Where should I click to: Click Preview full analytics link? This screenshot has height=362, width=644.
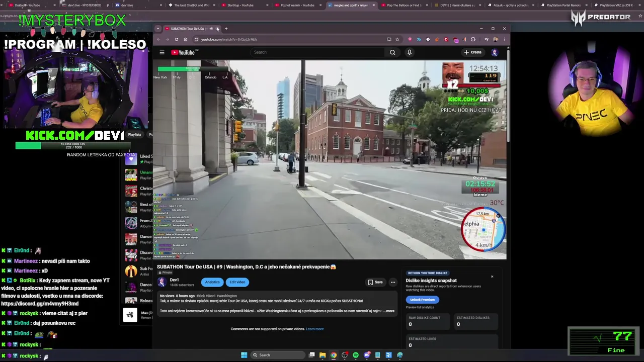click(x=420, y=307)
